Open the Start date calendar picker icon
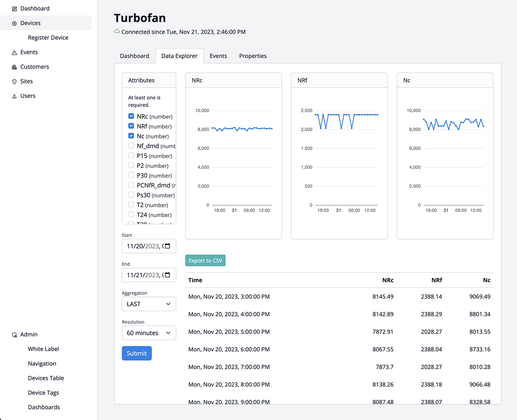Image resolution: width=517 pixels, height=420 pixels. pos(168,246)
